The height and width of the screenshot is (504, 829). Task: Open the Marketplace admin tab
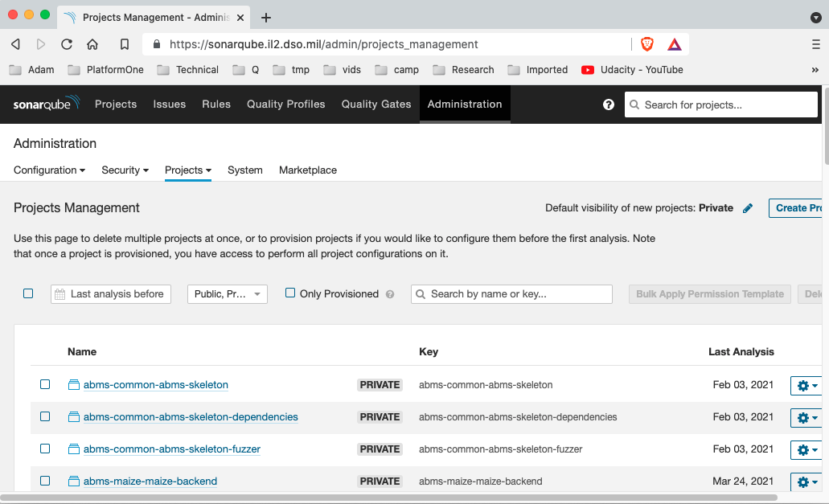[308, 170]
